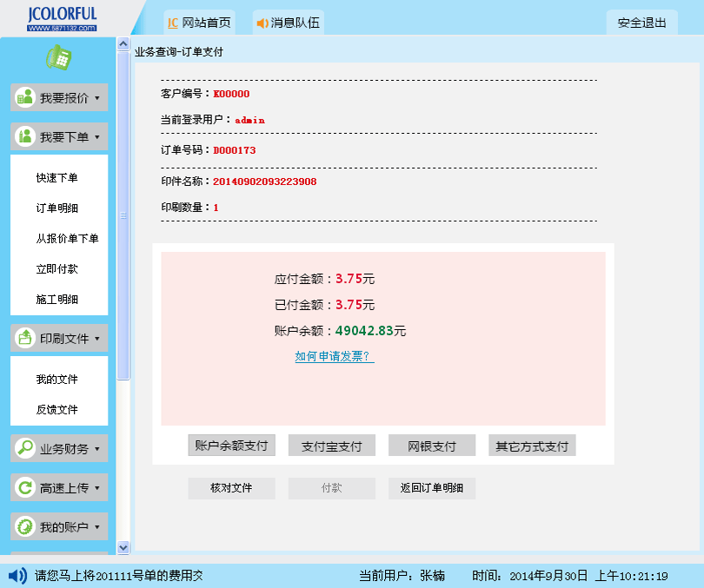
Task: Click the green telephone icon in sidebar
Action: 58,57
